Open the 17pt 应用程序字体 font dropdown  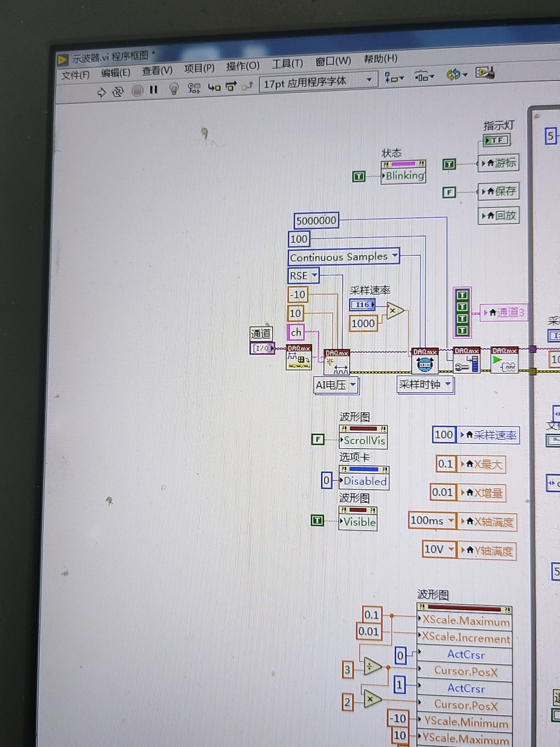(x=318, y=82)
